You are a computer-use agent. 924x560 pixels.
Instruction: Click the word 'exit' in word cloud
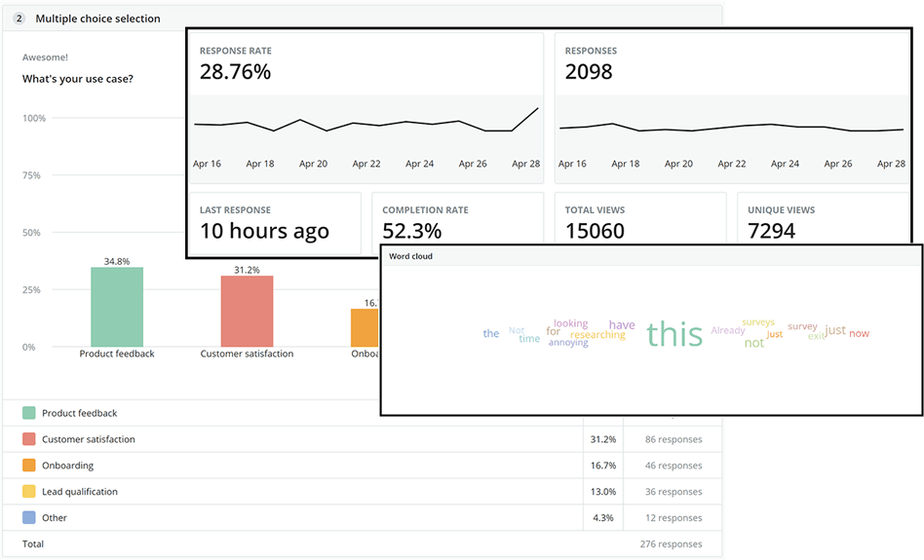pos(816,336)
